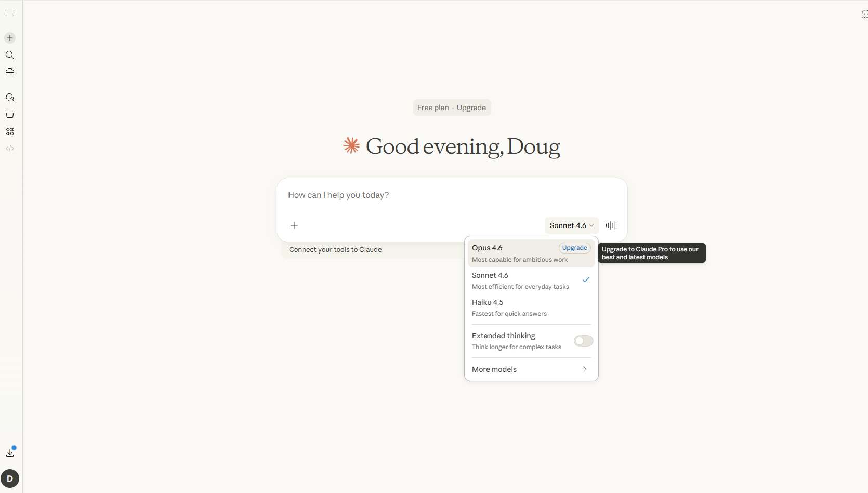Toggle Extended thinking switch
Screen dimensions: 868x493
[x=584, y=341]
